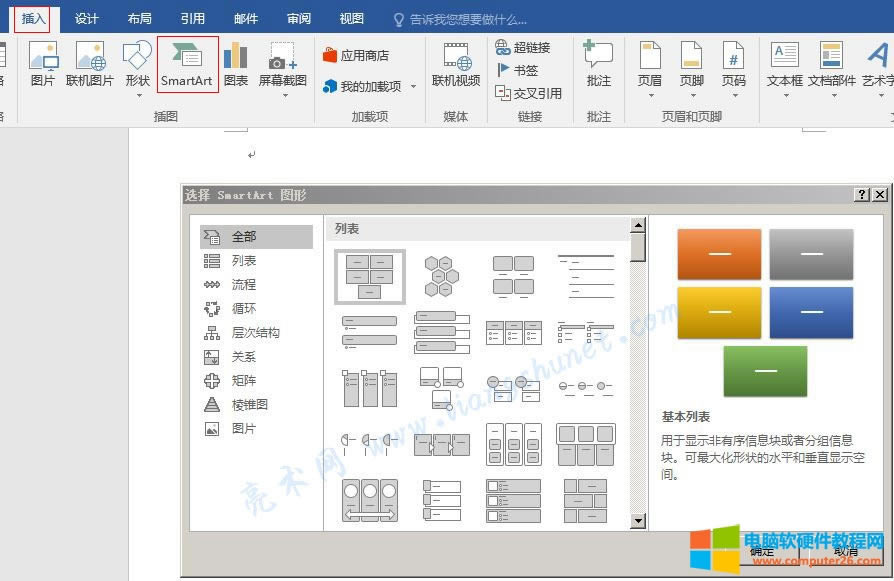
Task: Click the SmartArt button in ribbon
Action: (187, 65)
